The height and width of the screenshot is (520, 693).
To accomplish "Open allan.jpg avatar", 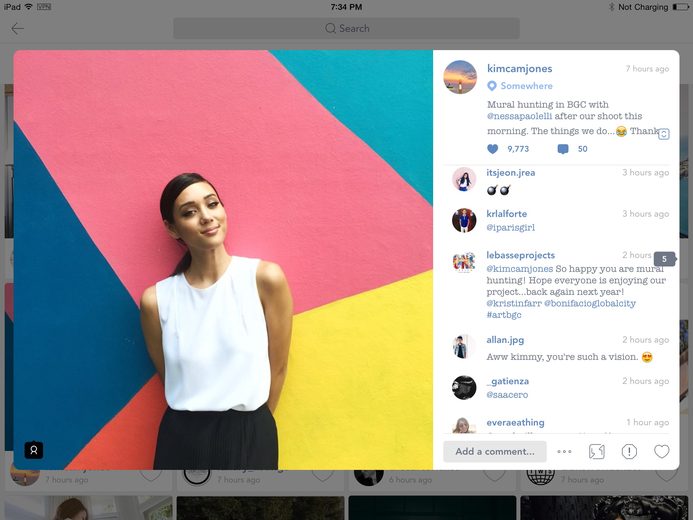I will tap(462, 347).
